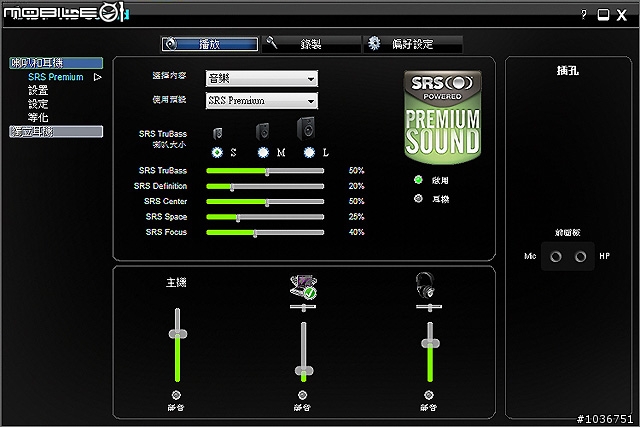Screen dimensions: 640x427
Task: Click the help question mark icon
Action: pos(584,15)
